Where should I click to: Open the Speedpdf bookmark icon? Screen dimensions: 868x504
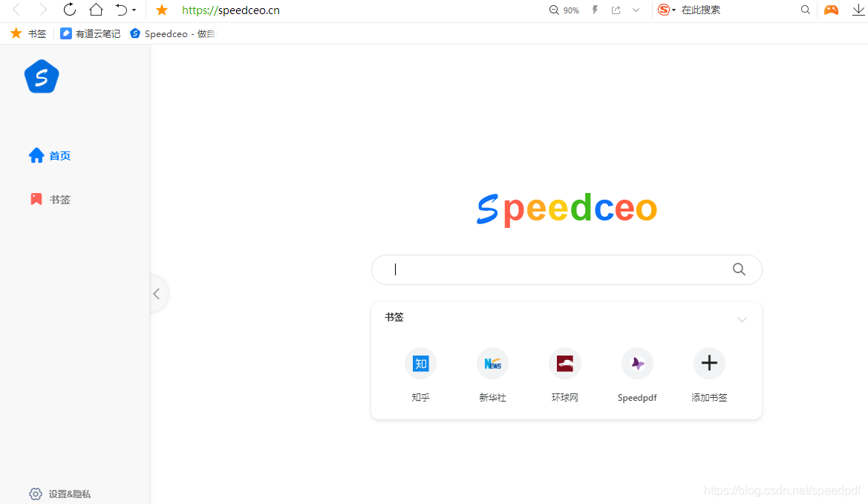(637, 364)
